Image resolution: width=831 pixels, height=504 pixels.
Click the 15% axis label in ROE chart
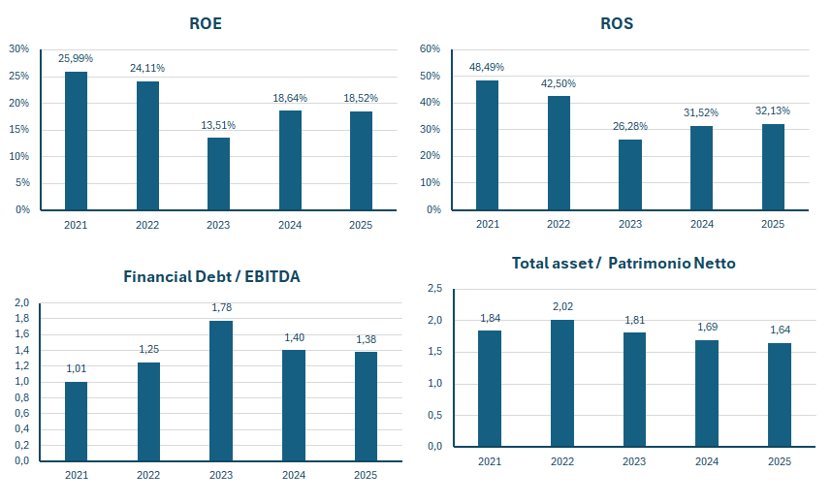click(x=19, y=129)
